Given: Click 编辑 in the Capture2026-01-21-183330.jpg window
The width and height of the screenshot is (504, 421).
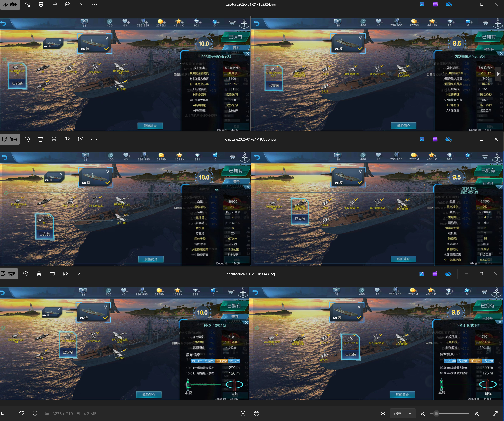Looking at the screenshot, I should pos(10,139).
